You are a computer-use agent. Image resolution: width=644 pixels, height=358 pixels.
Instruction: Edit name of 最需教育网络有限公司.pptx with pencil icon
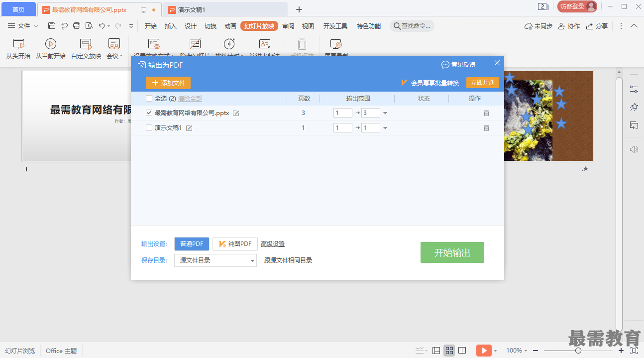(236, 114)
